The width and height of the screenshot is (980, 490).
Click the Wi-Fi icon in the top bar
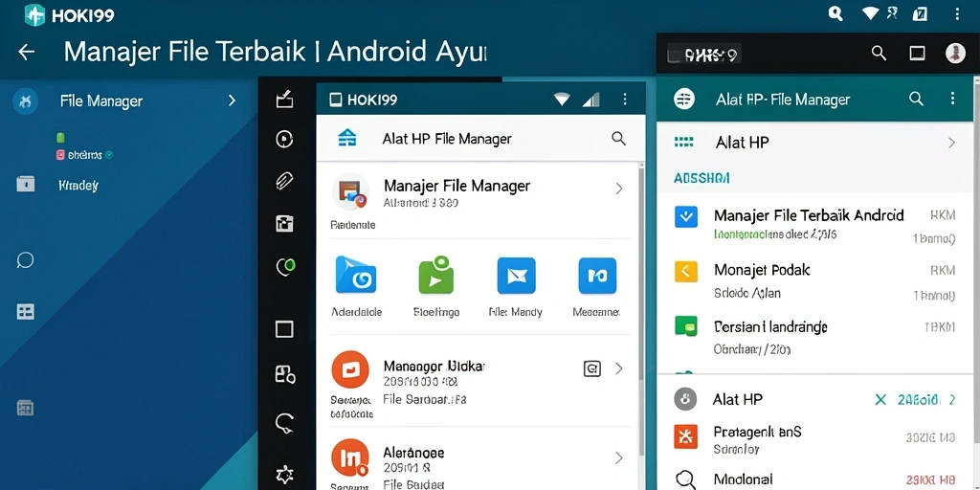tap(870, 13)
